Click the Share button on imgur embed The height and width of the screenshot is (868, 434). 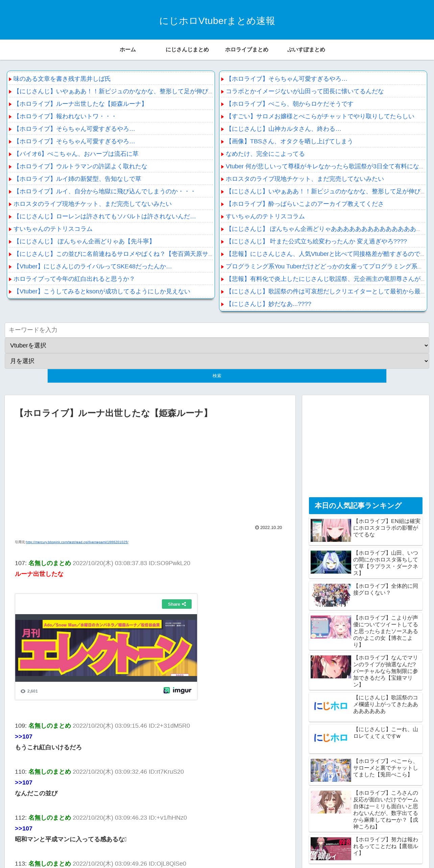177,604
